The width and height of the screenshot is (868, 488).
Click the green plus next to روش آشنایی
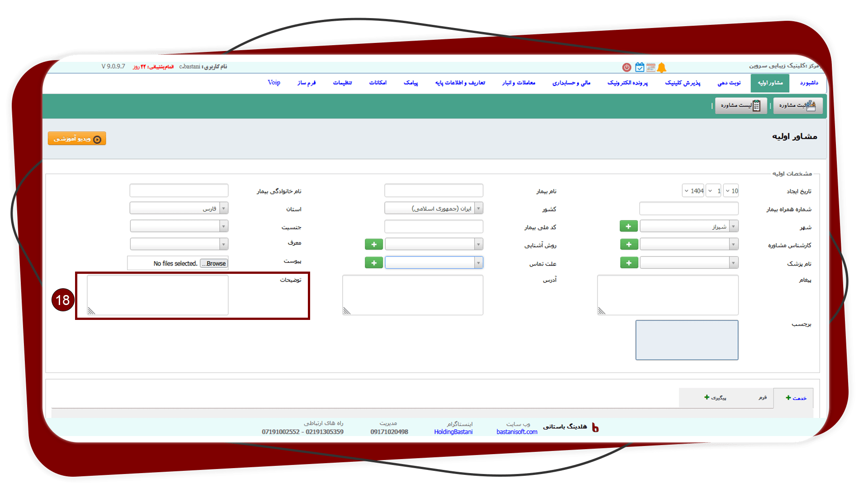pyautogui.click(x=374, y=244)
